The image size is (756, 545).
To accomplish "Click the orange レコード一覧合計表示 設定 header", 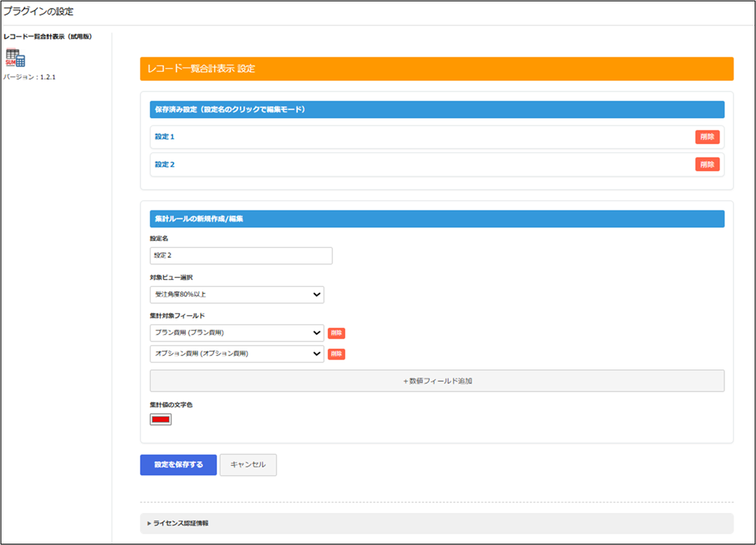I will point(437,69).
